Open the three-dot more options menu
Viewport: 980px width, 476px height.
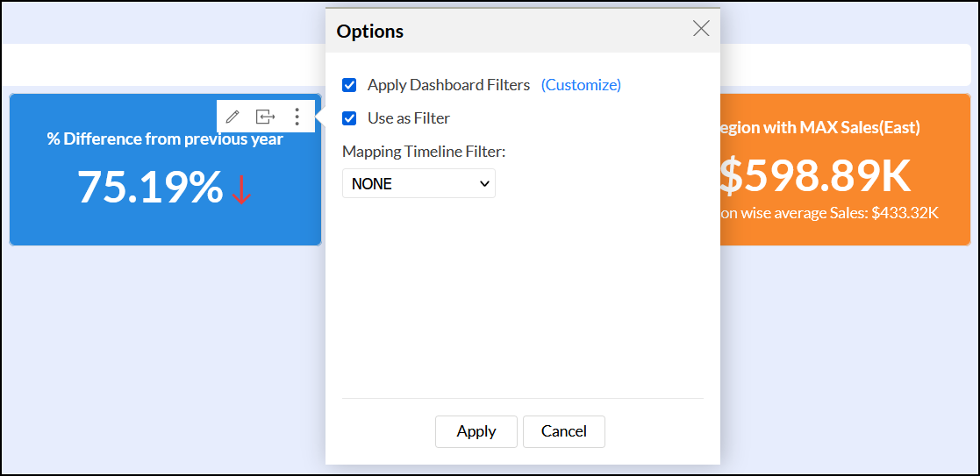click(x=297, y=117)
